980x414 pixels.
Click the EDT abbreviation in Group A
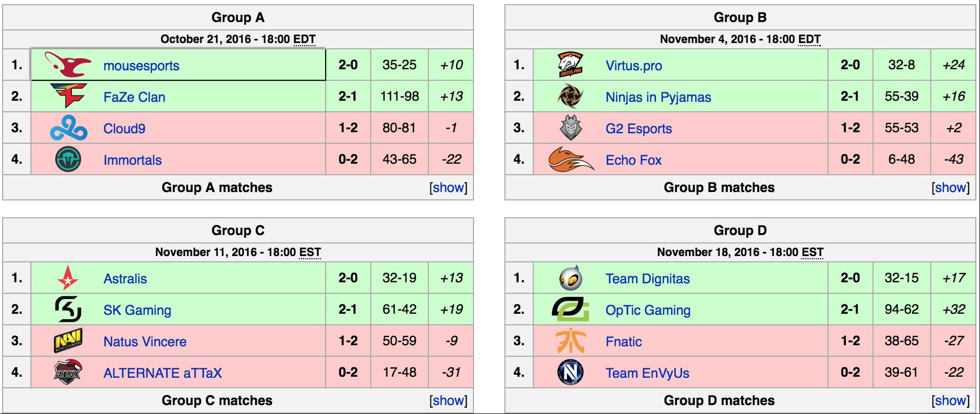305,39
